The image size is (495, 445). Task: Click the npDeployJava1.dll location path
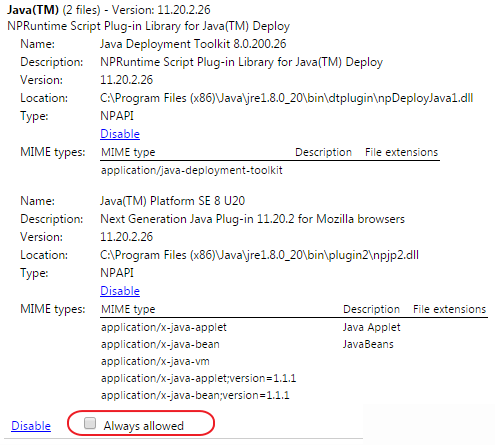[287, 98]
